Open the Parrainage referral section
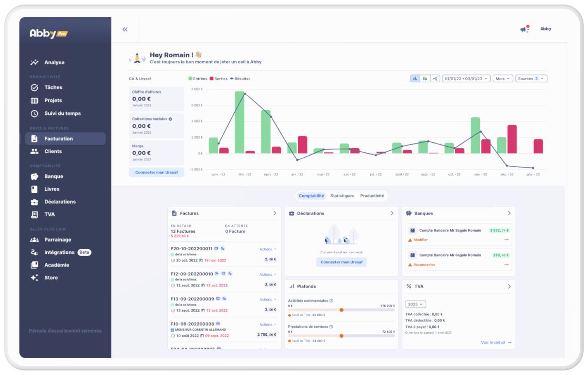Image resolution: width=588 pixels, height=375 pixels. pyautogui.click(x=58, y=240)
